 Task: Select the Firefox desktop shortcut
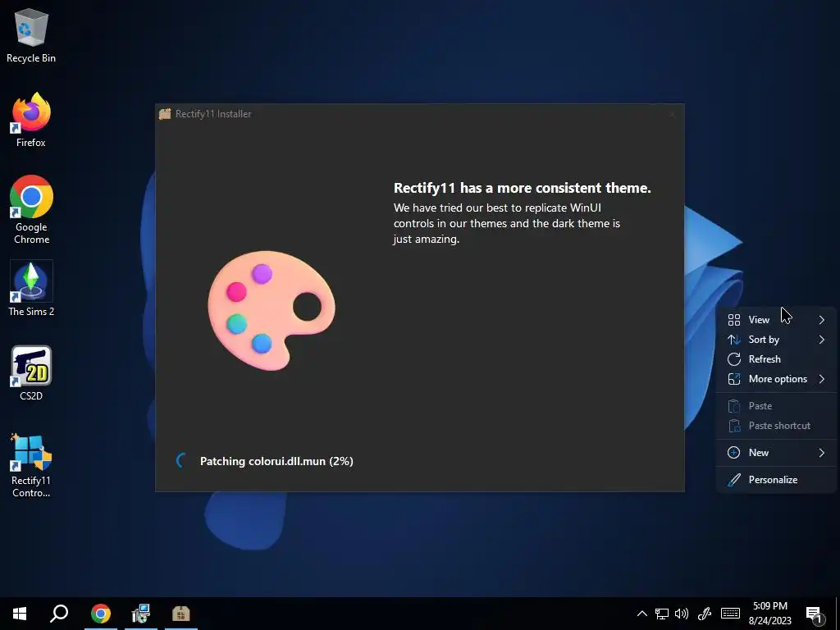tap(31, 120)
